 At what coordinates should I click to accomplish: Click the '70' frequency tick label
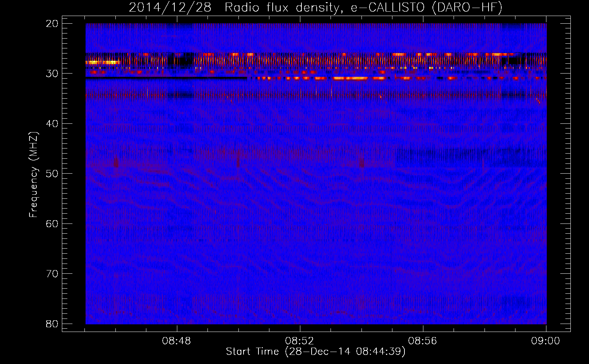click(52, 274)
